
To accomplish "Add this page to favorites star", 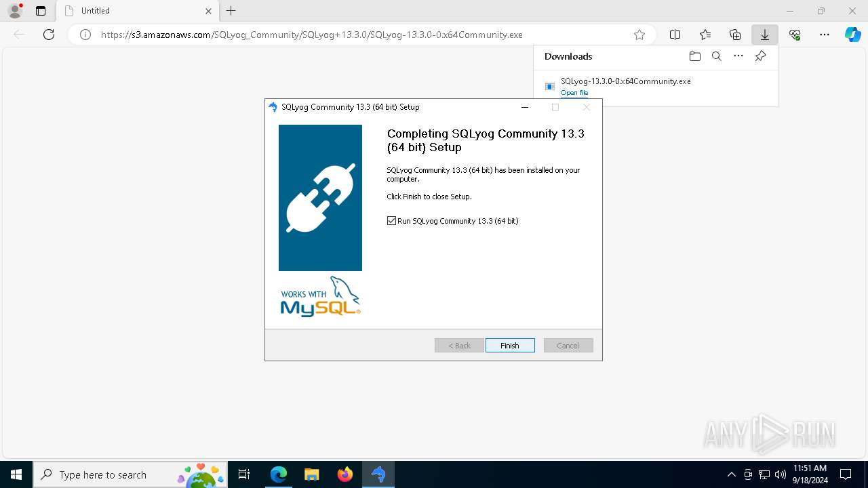I will tap(639, 35).
